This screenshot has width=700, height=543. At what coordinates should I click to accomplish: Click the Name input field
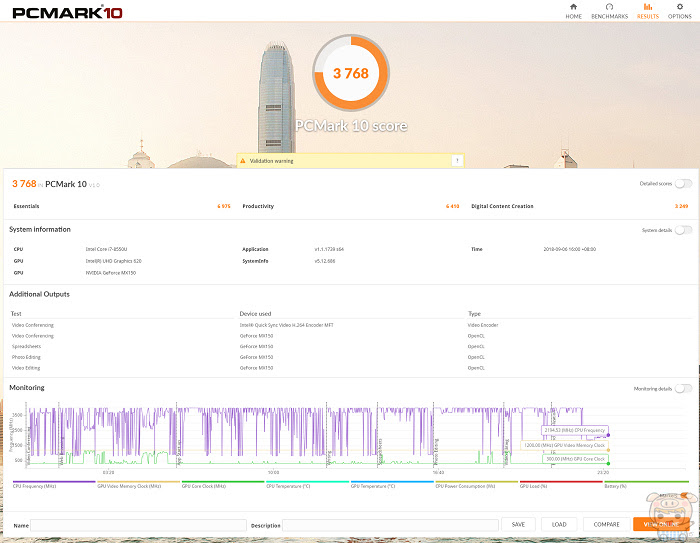pos(138,525)
